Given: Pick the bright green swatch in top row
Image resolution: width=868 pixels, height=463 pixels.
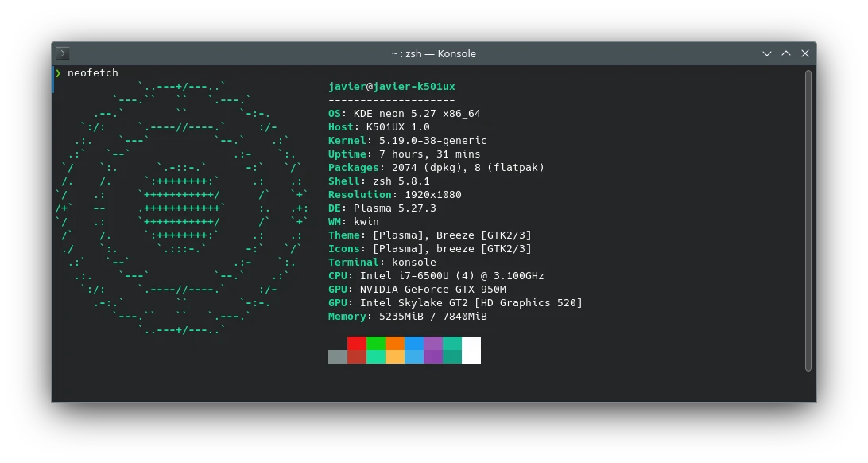Looking at the screenshot, I should [x=376, y=343].
